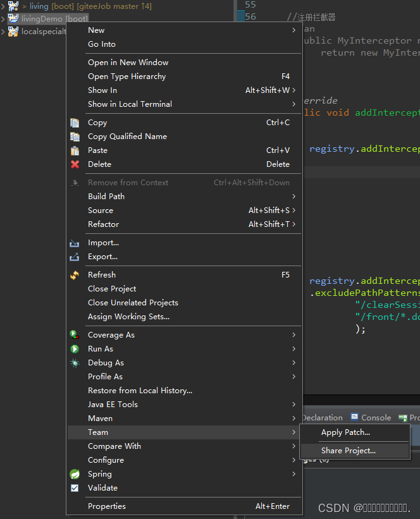This screenshot has height=519, width=420.
Task: Open the New submenu arrow
Action: click(293, 30)
